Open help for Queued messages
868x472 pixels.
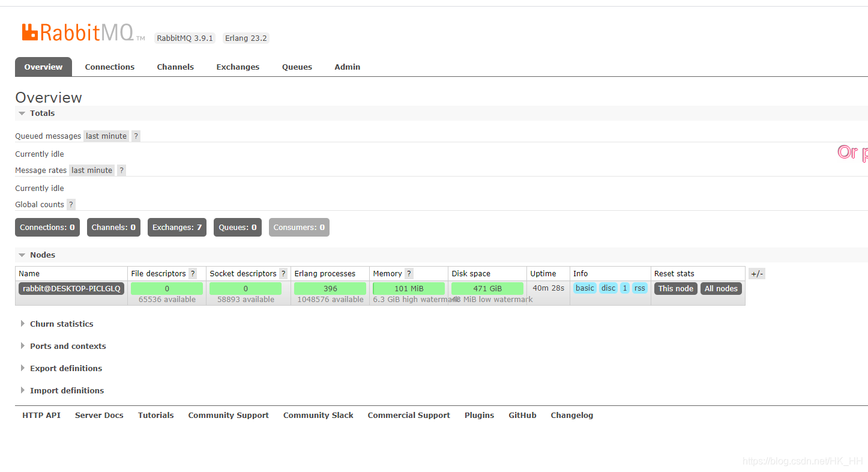coord(136,136)
